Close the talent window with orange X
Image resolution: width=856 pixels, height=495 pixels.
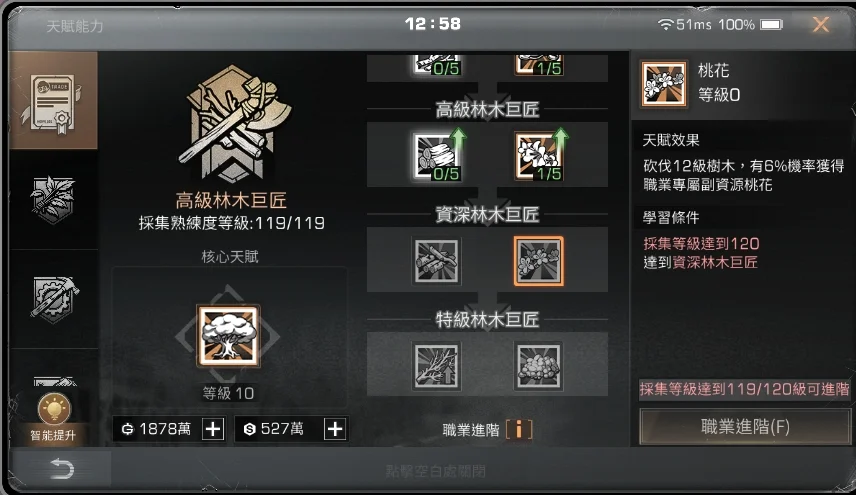tap(821, 24)
